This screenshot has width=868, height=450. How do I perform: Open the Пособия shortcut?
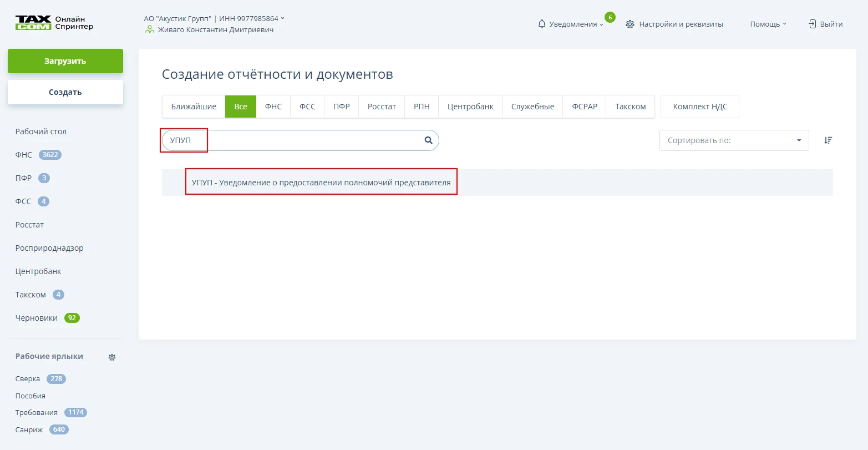tap(31, 396)
